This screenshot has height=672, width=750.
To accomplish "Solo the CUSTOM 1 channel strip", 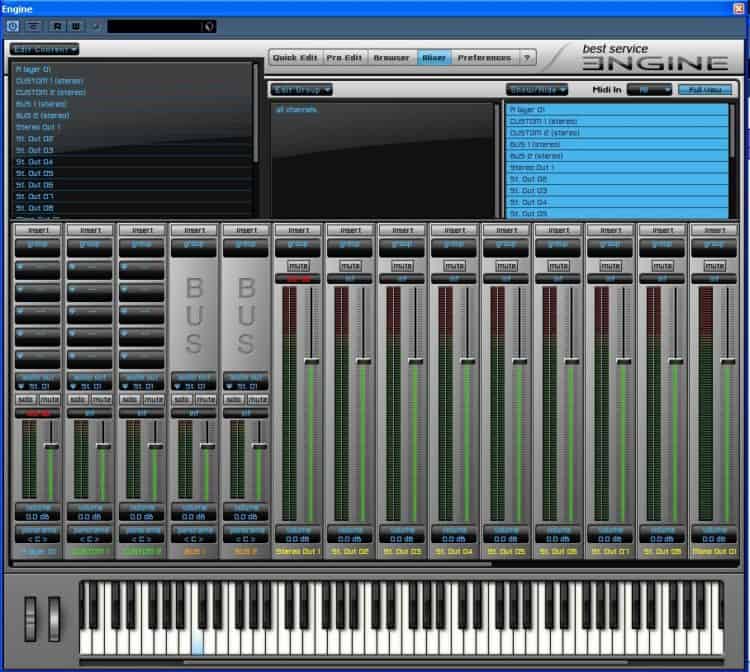I will coord(78,399).
